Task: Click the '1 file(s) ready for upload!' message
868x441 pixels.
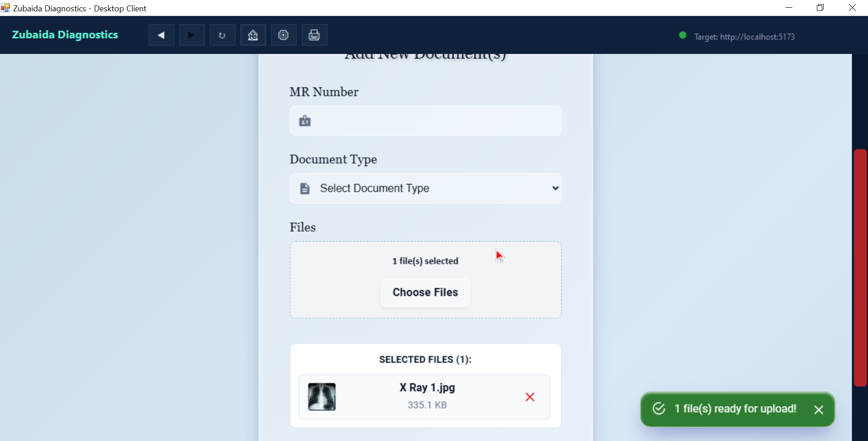Action: 735,409
